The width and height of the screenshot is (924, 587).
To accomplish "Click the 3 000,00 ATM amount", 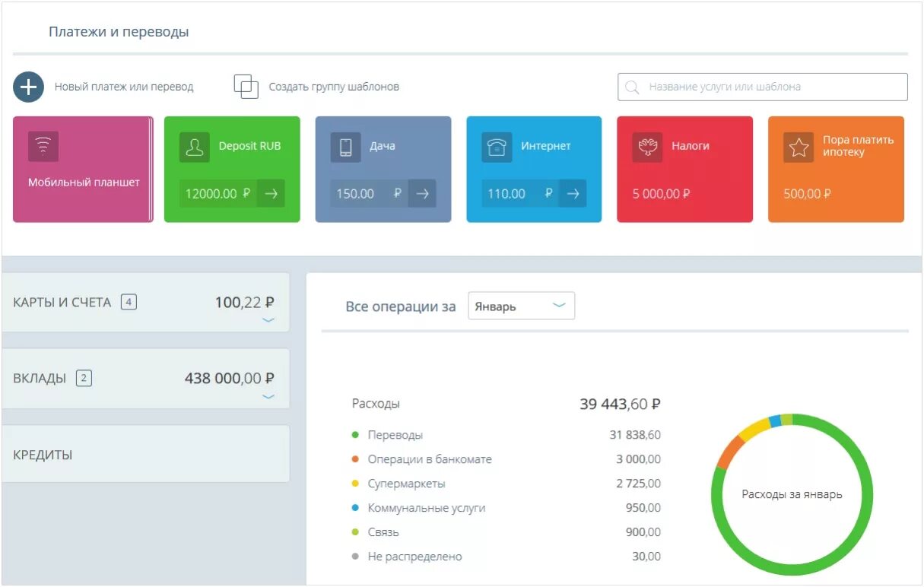I will click(638, 459).
